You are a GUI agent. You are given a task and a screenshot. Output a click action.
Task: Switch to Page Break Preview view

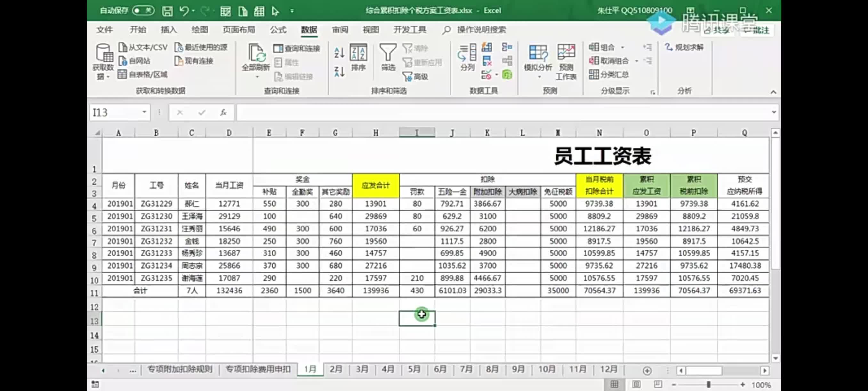[658, 384]
